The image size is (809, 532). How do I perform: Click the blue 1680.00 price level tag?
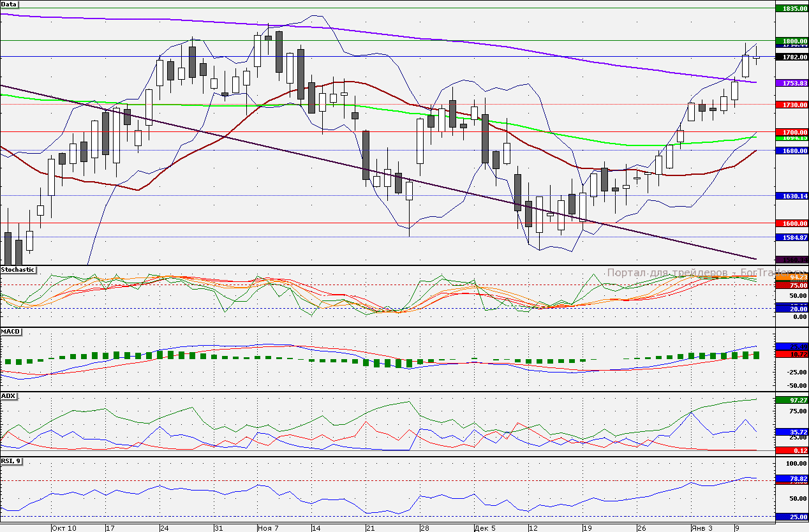(792, 151)
